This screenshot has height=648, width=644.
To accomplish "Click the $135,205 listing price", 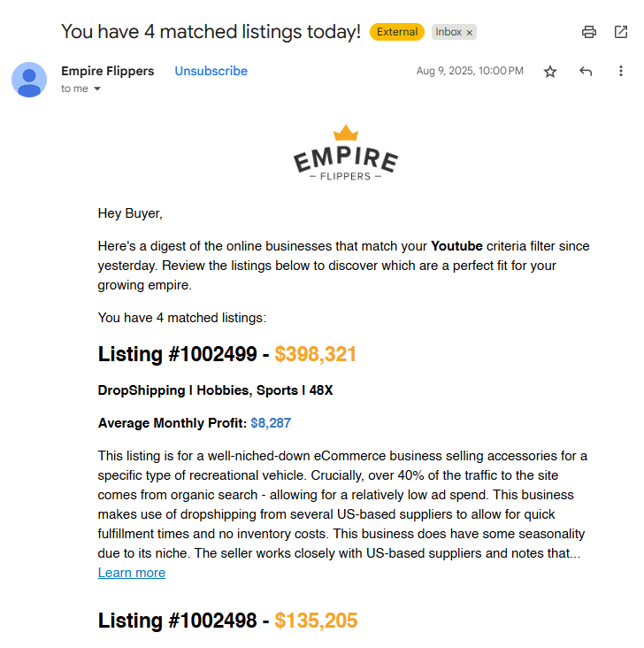I will 316,621.
